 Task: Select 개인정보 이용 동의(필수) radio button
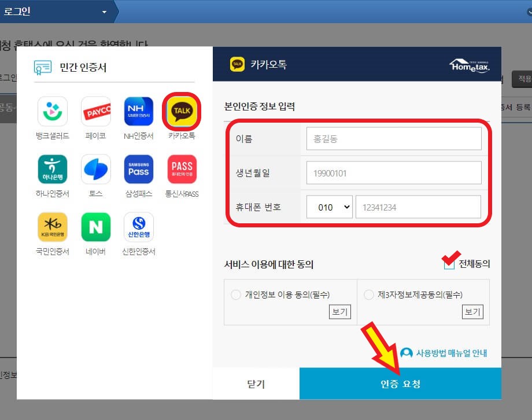236,294
